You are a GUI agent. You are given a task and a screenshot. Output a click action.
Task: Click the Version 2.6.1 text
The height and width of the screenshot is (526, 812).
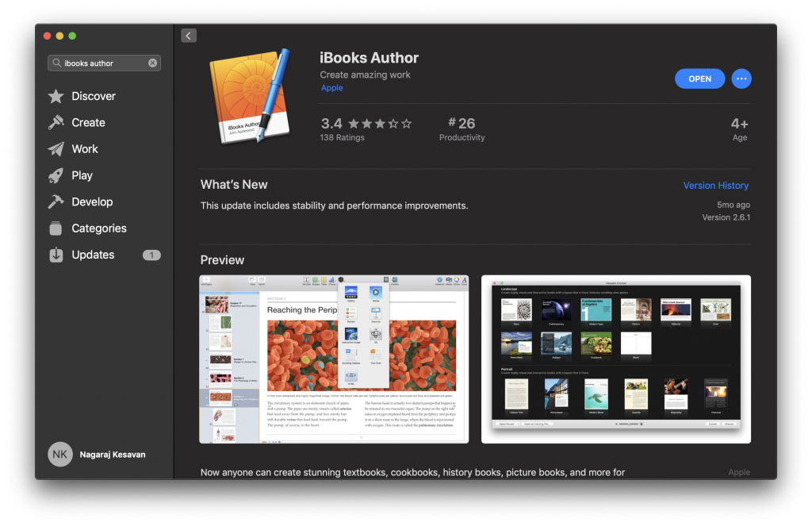(x=726, y=217)
